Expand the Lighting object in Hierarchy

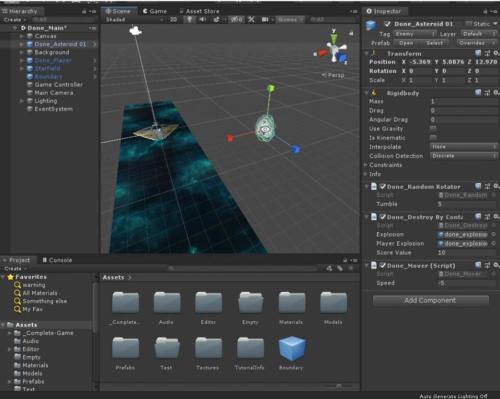(x=22, y=101)
